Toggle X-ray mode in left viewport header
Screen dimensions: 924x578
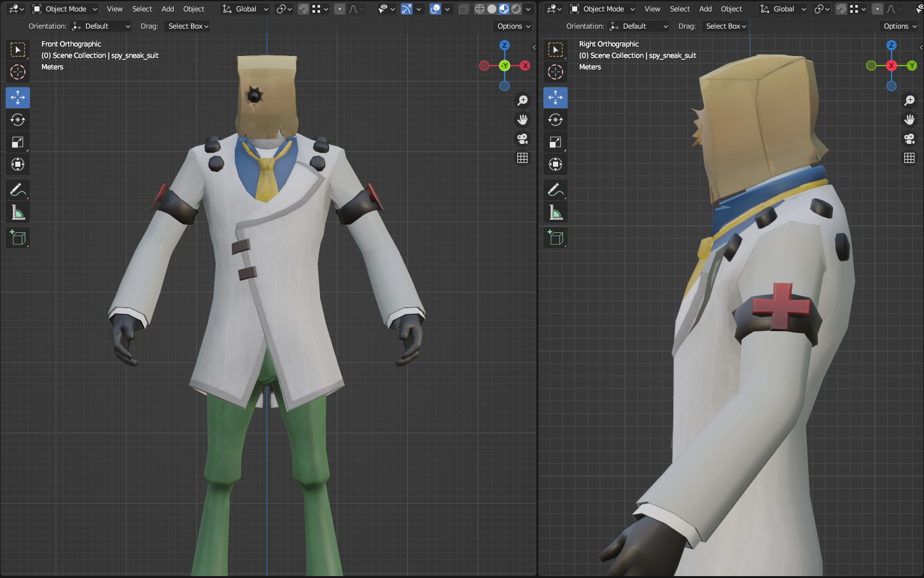pos(463,9)
